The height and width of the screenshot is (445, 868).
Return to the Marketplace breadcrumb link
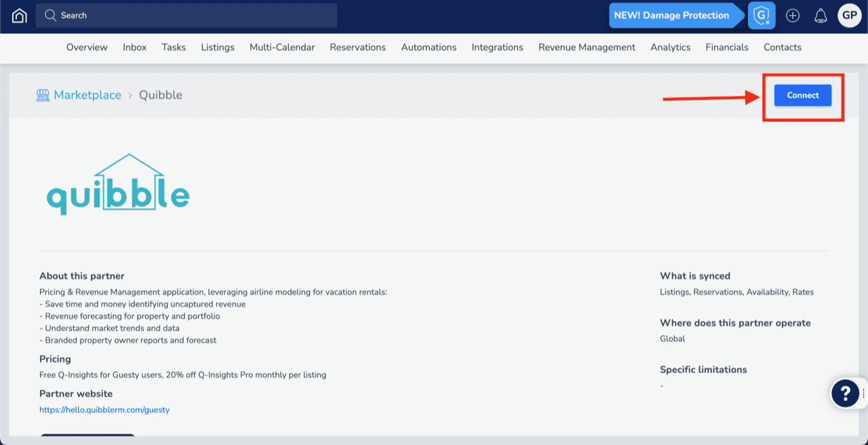(87, 95)
